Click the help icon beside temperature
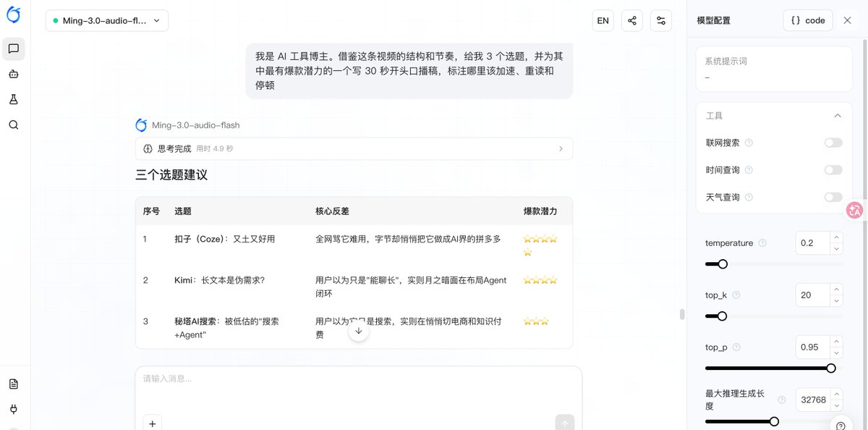This screenshot has height=430, width=868. point(762,243)
